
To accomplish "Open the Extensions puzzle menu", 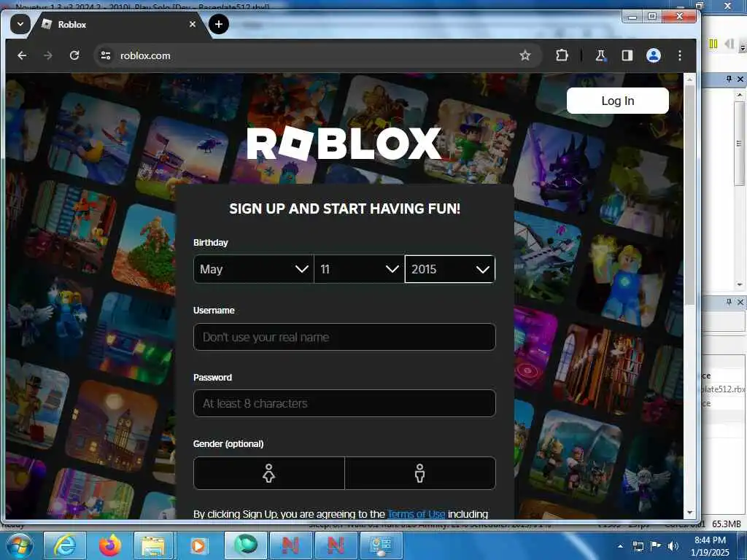I will (562, 55).
